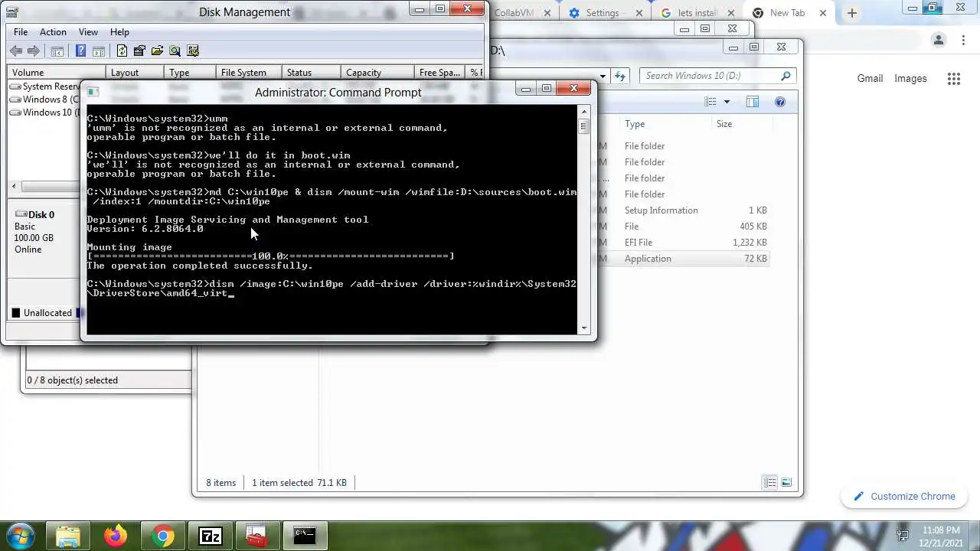Close the New Tab tab in Chrome
This screenshot has width=980, height=551.
(824, 13)
